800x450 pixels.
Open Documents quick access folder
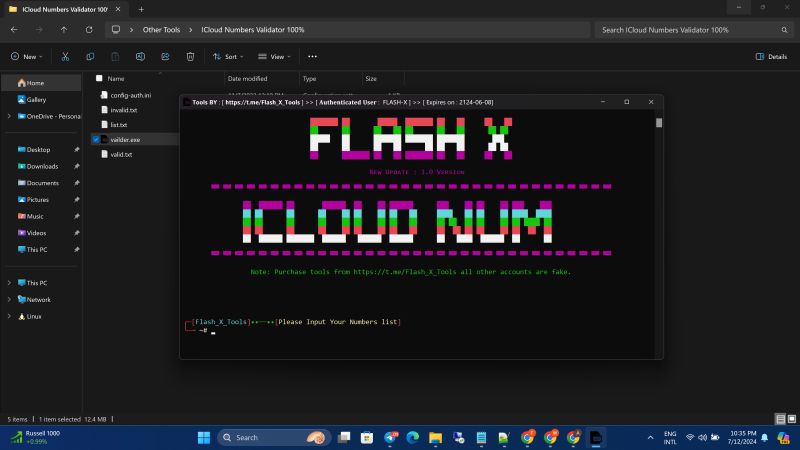pos(41,183)
